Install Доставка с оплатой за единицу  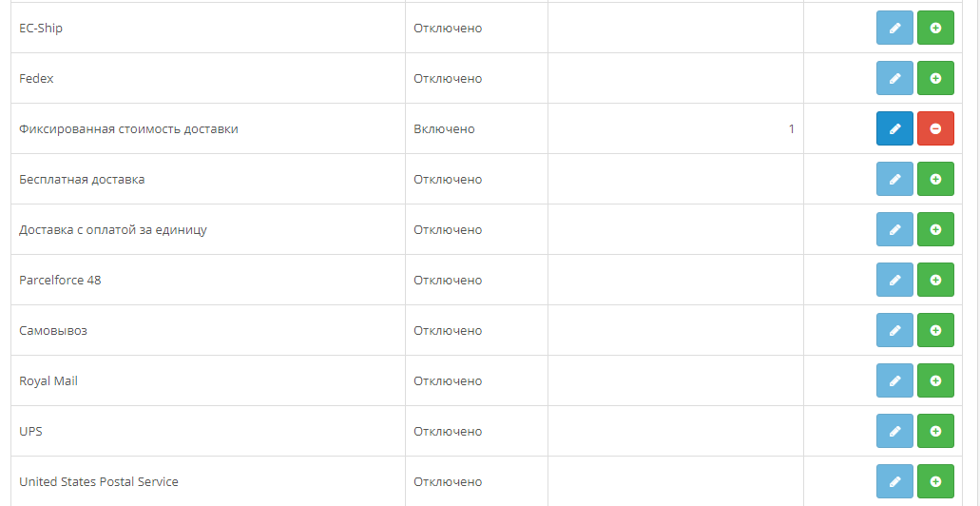click(x=935, y=230)
